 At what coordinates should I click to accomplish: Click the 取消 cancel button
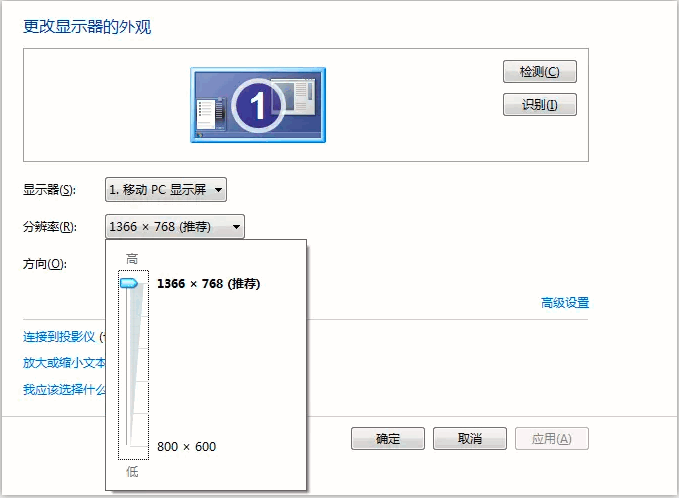tap(470, 439)
